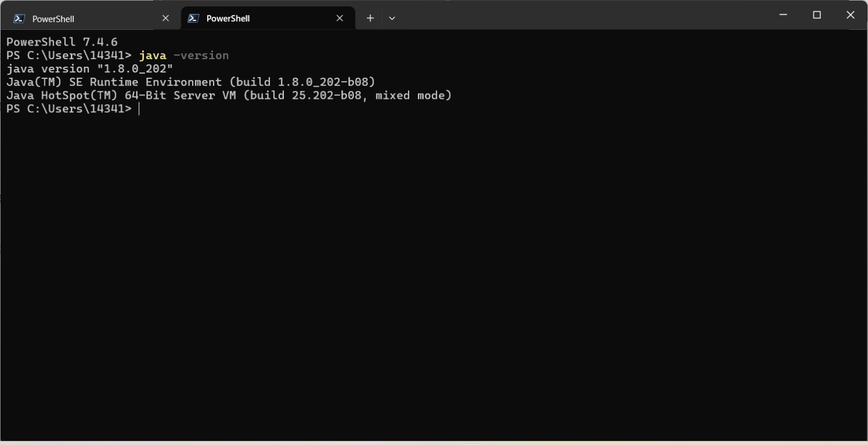Close the terminal window
This screenshot has height=445, width=868.
click(x=850, y=15)
